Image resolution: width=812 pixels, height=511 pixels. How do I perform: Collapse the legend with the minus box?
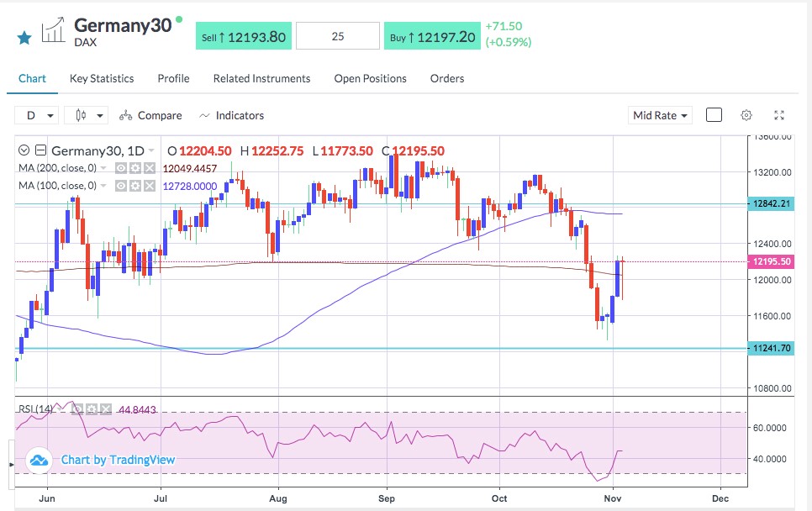[40, 150]
